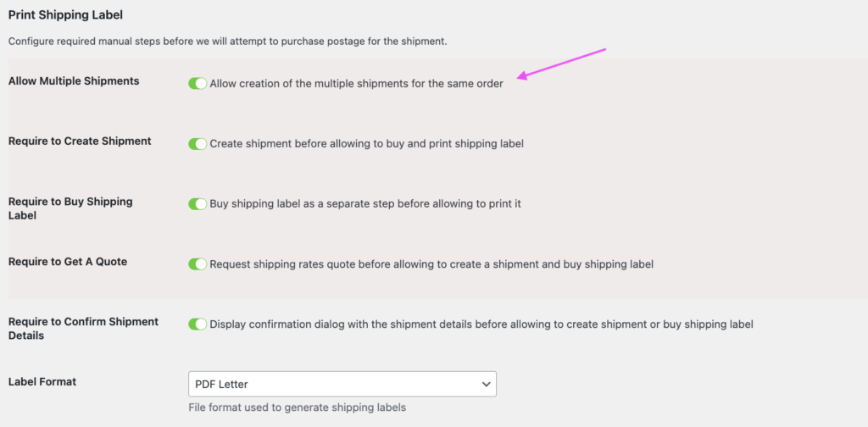Open the PDF Letter label format dropdown
The height and width of the screenshot is (427, 868).
click(342, 384)
